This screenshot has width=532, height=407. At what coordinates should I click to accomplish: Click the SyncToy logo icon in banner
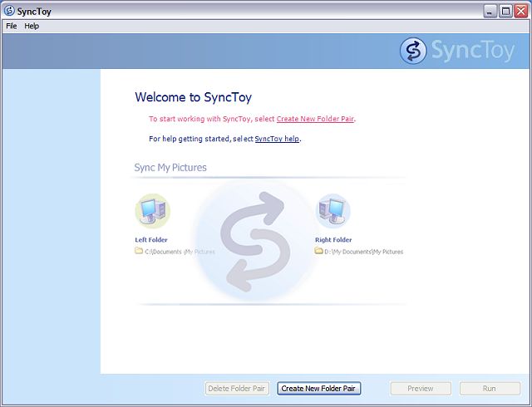click(413, 51)
